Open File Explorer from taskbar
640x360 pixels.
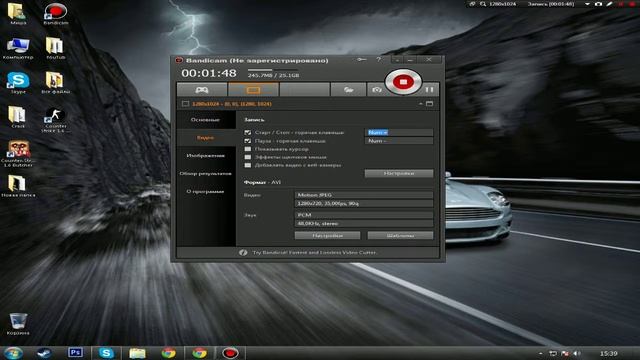[138, 353]
